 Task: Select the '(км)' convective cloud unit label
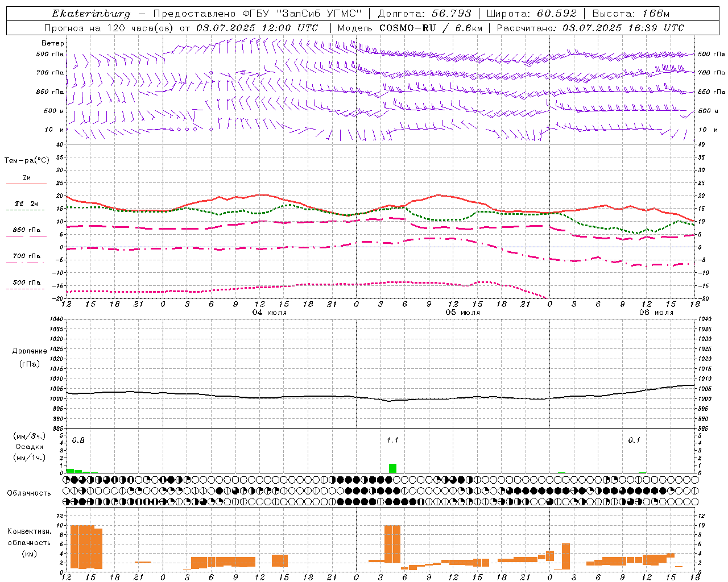pos(29,554)
